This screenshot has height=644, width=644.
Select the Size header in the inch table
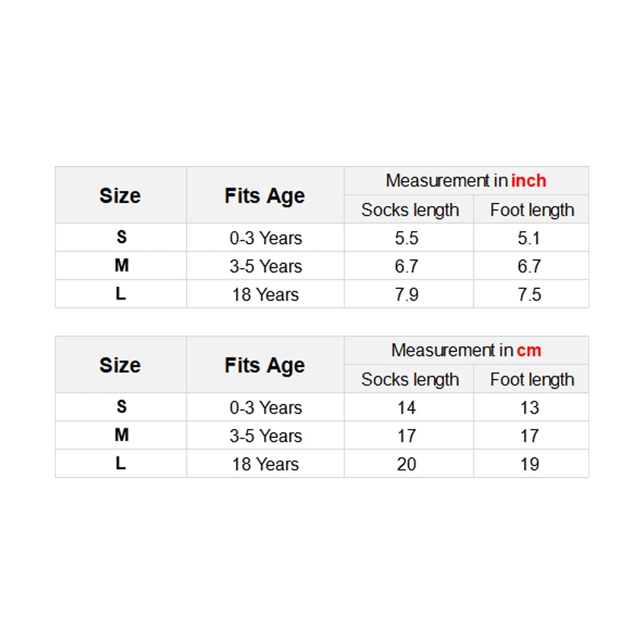point(120,196)
